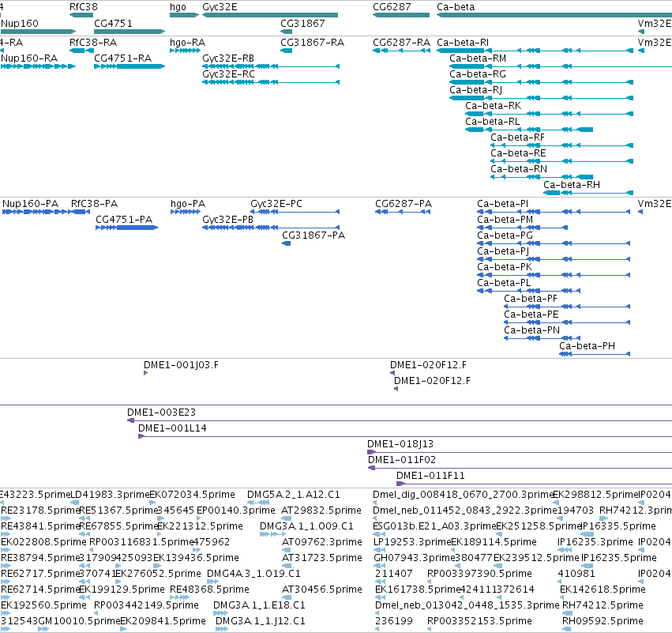Click BAC clone label DME1-003E23

[161, 413]
